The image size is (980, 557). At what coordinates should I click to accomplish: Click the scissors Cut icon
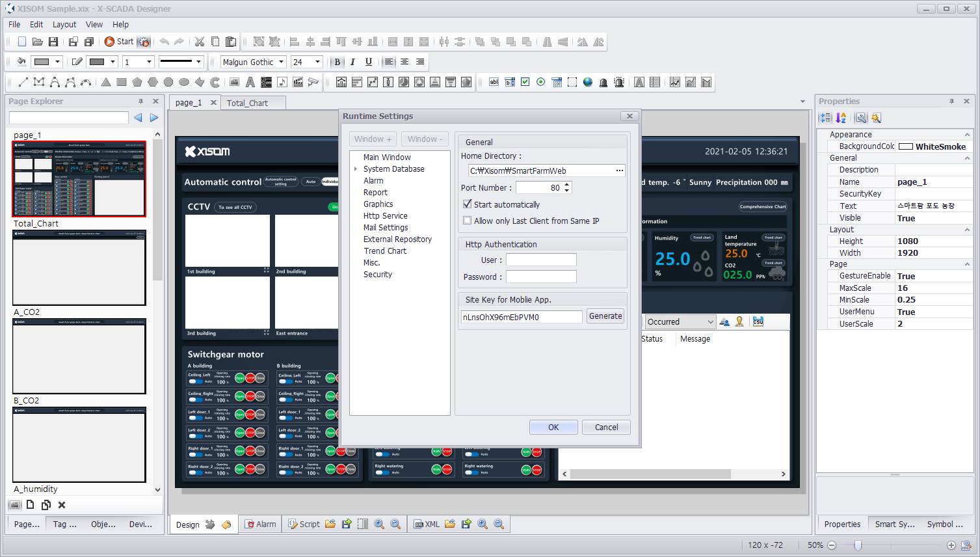pyautogui.click(x=200, y=42)
